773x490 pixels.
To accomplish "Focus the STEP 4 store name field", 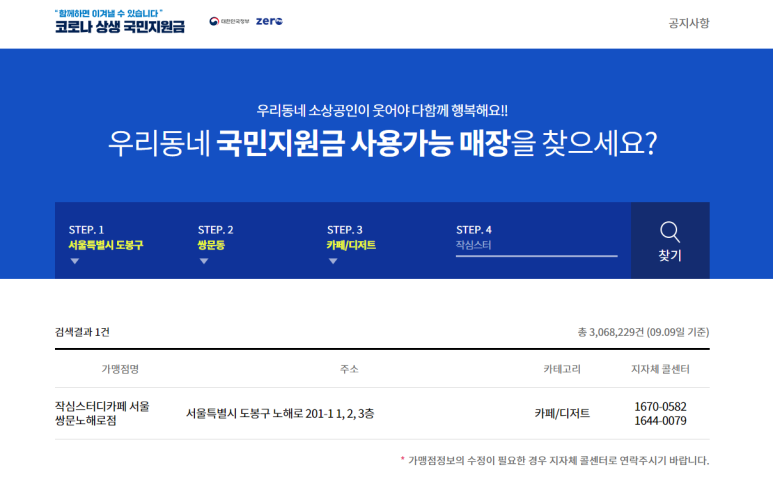I will pos(536,245).
